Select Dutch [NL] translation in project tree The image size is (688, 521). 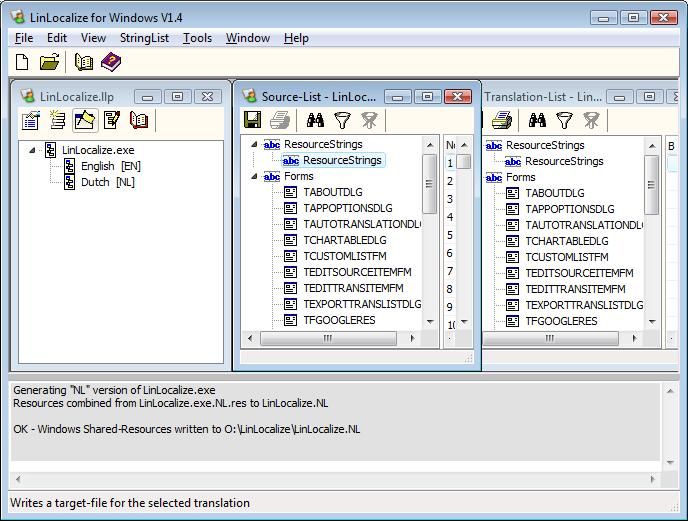tap(107, 182)
